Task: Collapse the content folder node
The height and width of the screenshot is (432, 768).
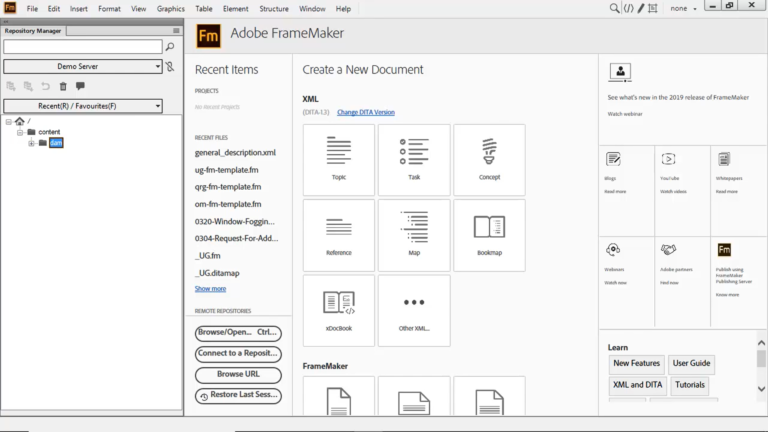Action: tap(20, 132)
